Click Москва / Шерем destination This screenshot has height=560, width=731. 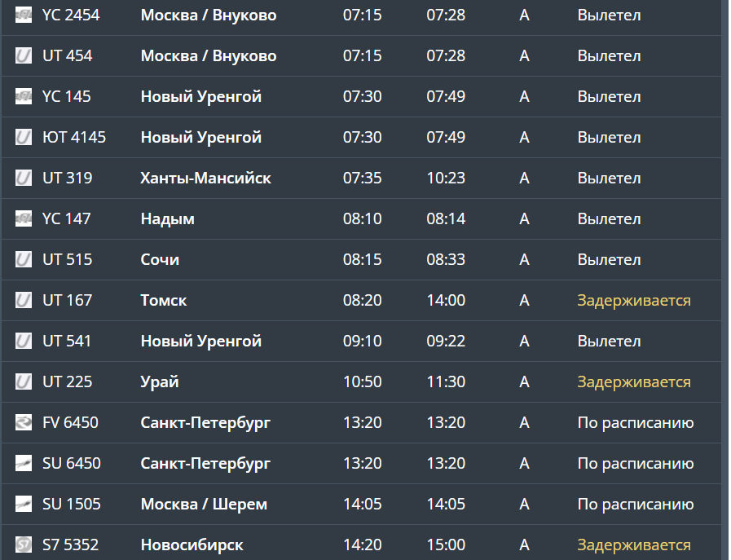pos(205,504)
